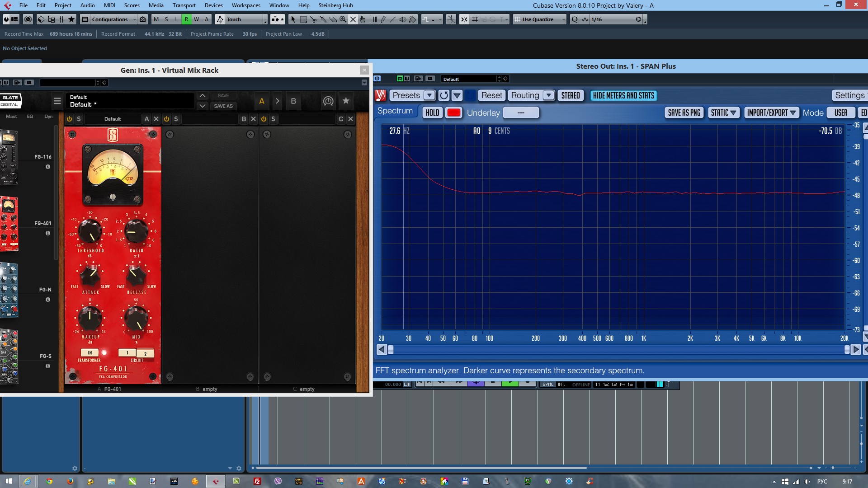This screenshot has height=488, width=868.
Task: Select the Range Selection tool
Action: point(303,19)
